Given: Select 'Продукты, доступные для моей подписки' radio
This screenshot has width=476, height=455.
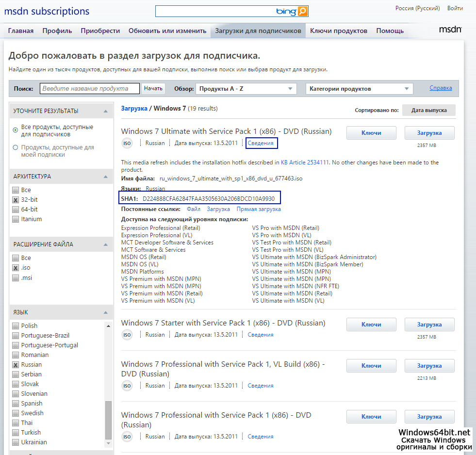Looking at the screenshot, I should [16, 147].
